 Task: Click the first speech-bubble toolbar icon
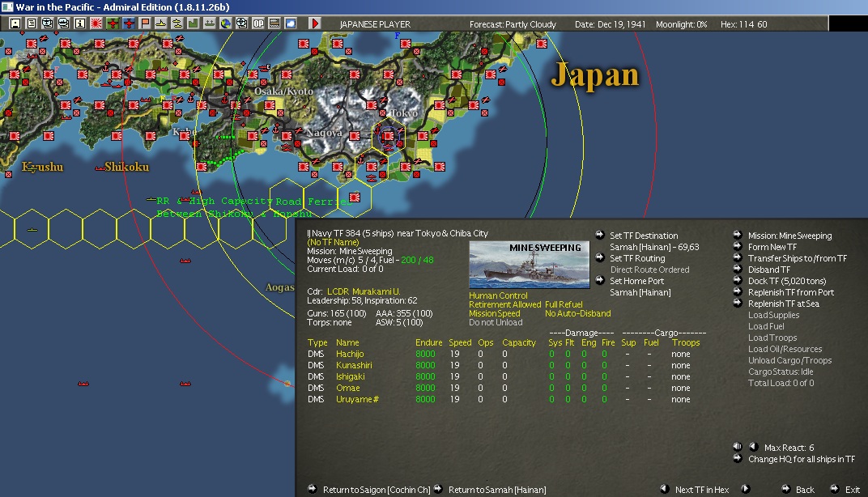click(48, 23)
